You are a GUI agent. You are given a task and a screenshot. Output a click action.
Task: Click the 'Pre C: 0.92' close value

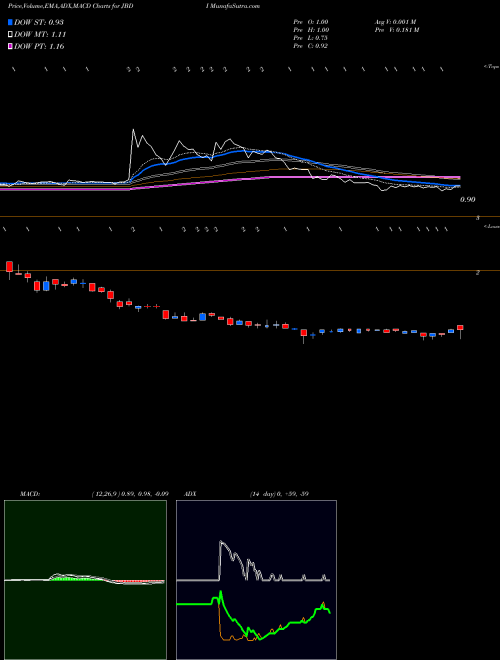pyautogui.click(x=311, y=46)
